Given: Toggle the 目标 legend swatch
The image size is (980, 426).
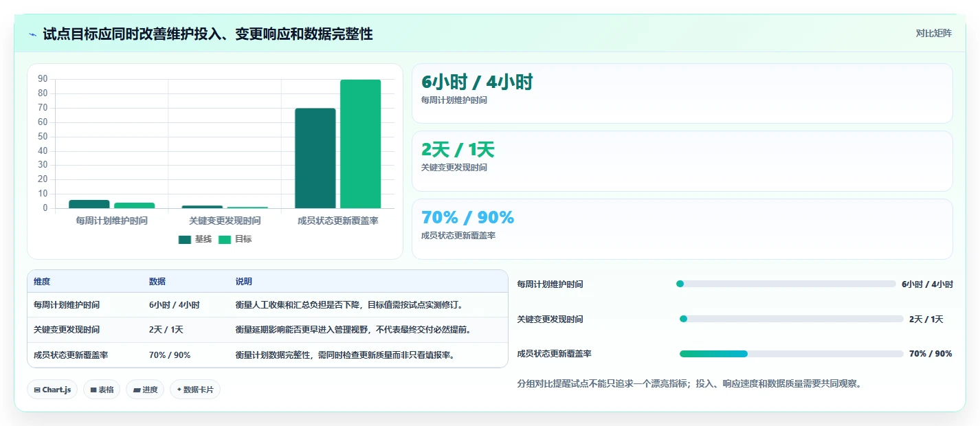Looking at the screenshot, I should [x=225, y=240].
